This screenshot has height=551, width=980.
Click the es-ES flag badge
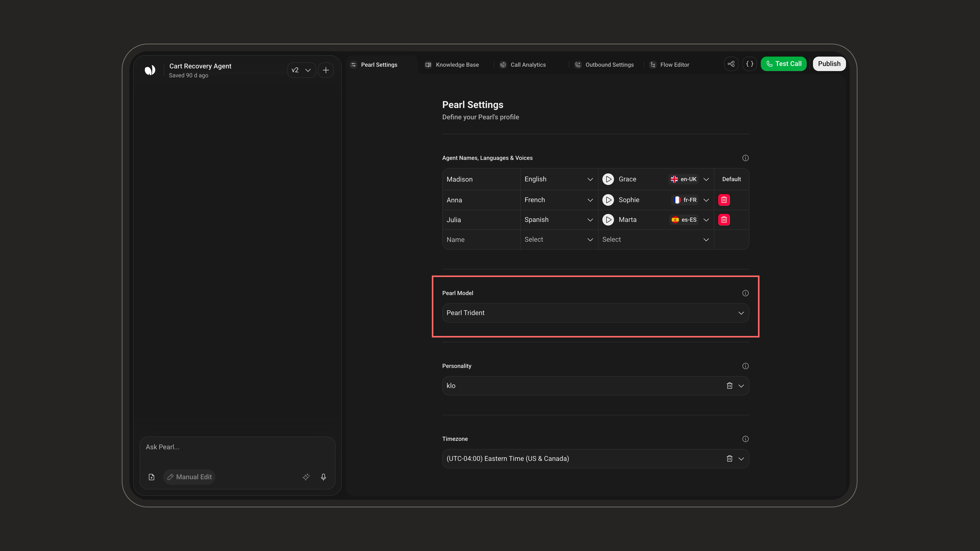click(684, 220)
